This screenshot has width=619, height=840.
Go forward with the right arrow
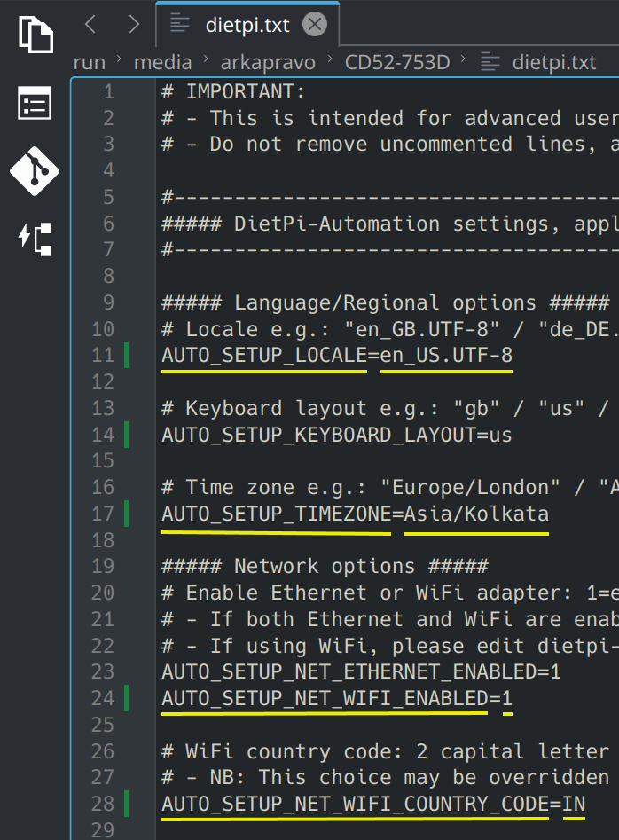click(x=134, y=24)
